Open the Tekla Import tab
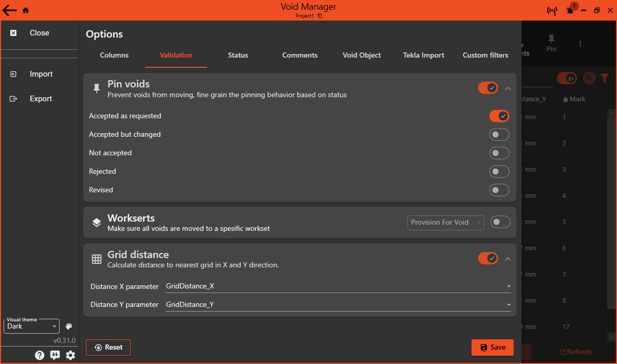The height and width of the screenshot is (364, 617). pyautogui.click(x=423, y=55)
